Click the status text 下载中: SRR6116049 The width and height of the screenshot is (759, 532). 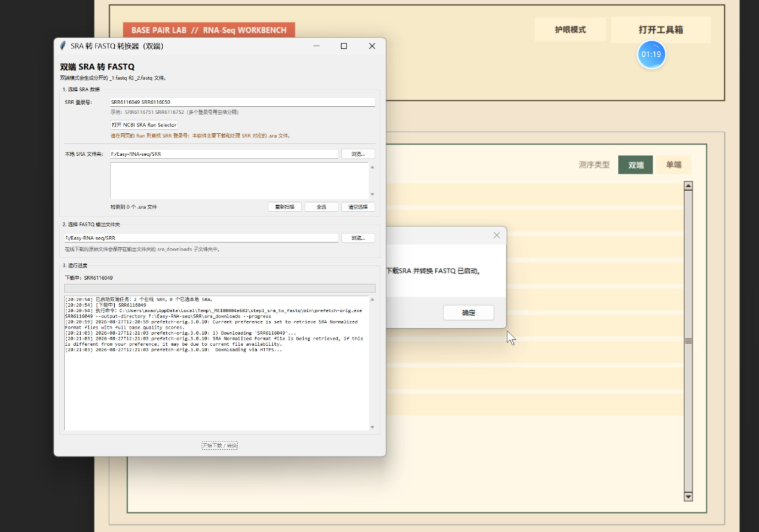pyautogui.click(x=88, y=278)
